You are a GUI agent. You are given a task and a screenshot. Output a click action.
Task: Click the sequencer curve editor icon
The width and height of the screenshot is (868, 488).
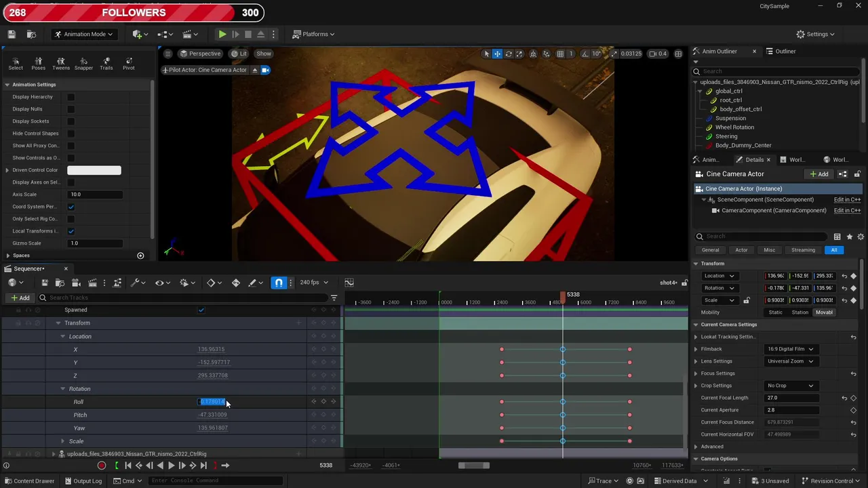click(349, 283)
